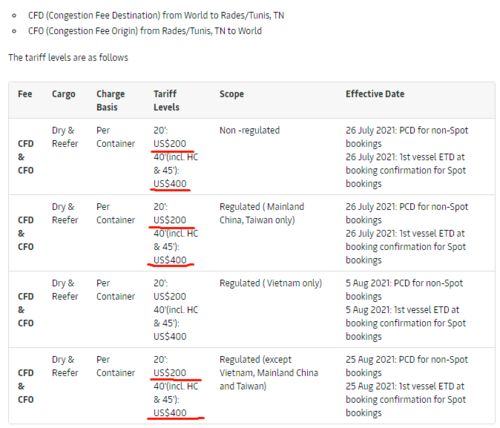Screen dimensions: 500x428
Task: Click the Effective Date column header
Action: (x=375, y=94)
